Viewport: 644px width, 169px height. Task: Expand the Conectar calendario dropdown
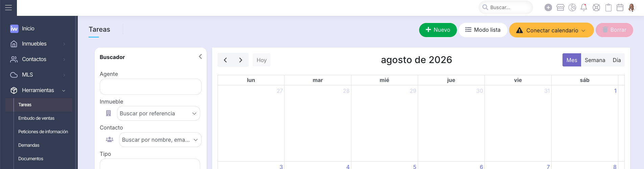(551, 30)
